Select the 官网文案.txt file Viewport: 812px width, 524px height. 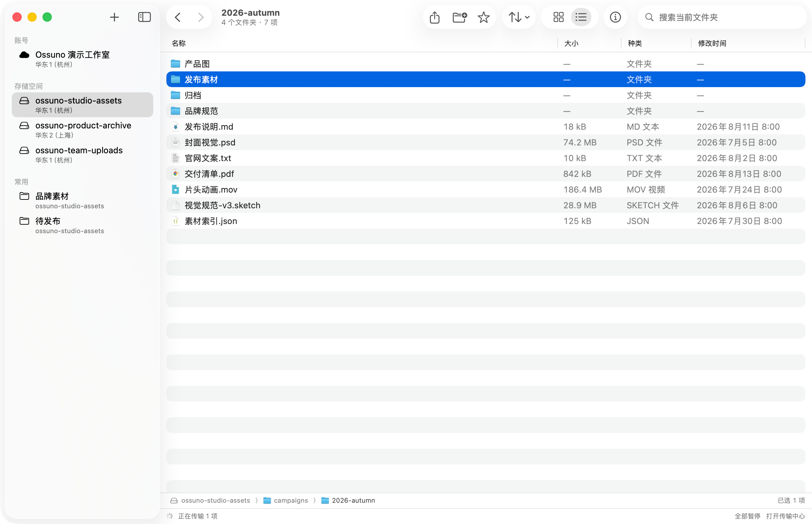point(486,158)
